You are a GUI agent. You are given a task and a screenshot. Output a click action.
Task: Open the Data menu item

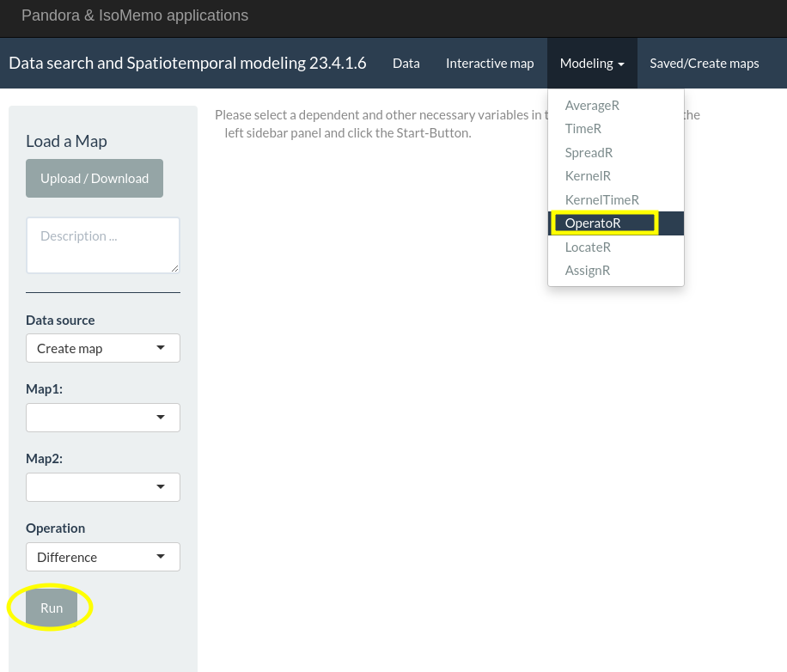pos(406,63)
